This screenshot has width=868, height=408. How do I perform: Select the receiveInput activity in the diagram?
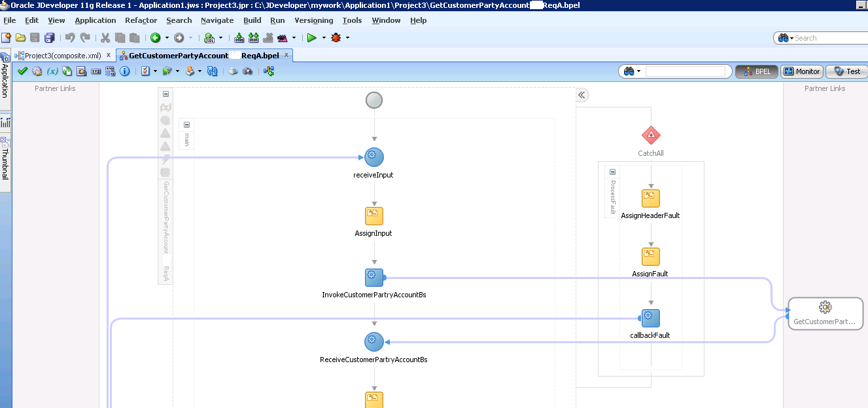point(373,157)
